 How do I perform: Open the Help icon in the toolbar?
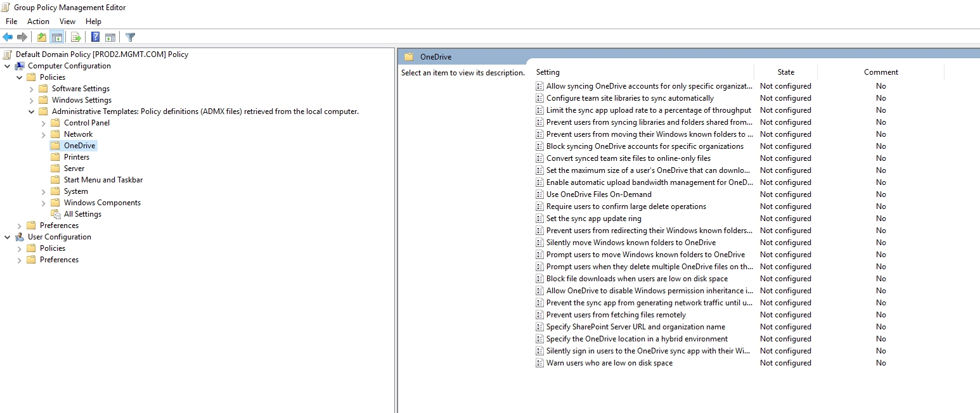point(94,37)
